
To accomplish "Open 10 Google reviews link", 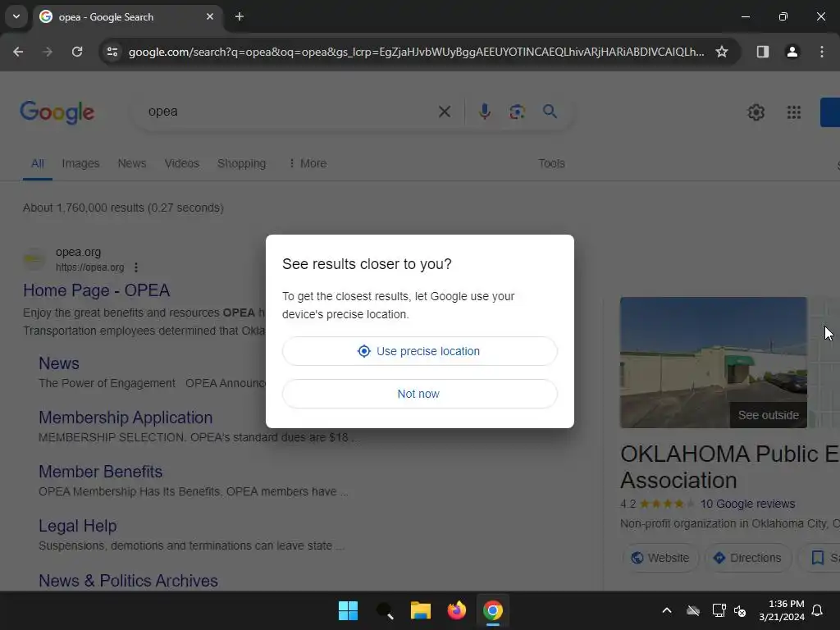I will pyautogui.click(x=747, y=504).
